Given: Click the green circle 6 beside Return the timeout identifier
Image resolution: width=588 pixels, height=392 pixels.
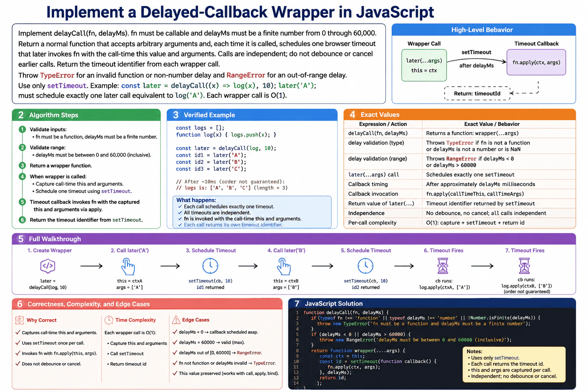Looking at the screenshot, I should [x=23, y=220].
